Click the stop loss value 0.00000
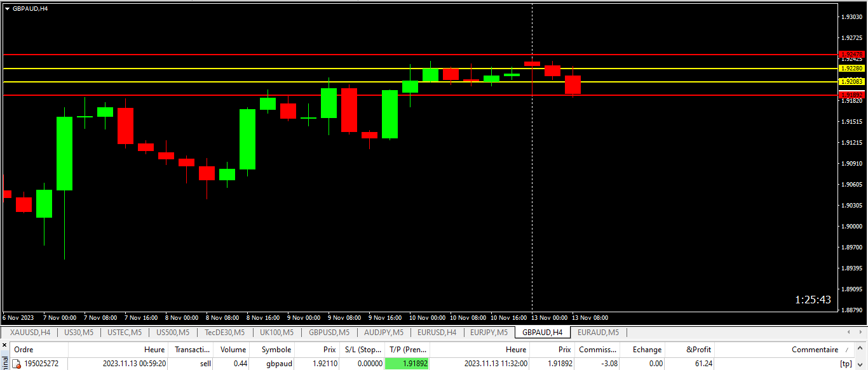The width and height of the screenshot is (868, 370). [x=370, y=364]
